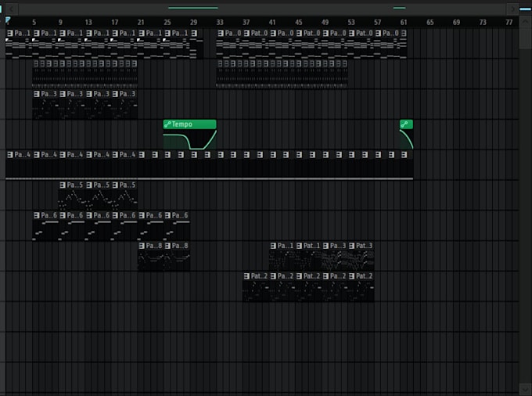Click the playlist scroll-left arrow
This screenshot has width=532, height=396.
(11, 9)
